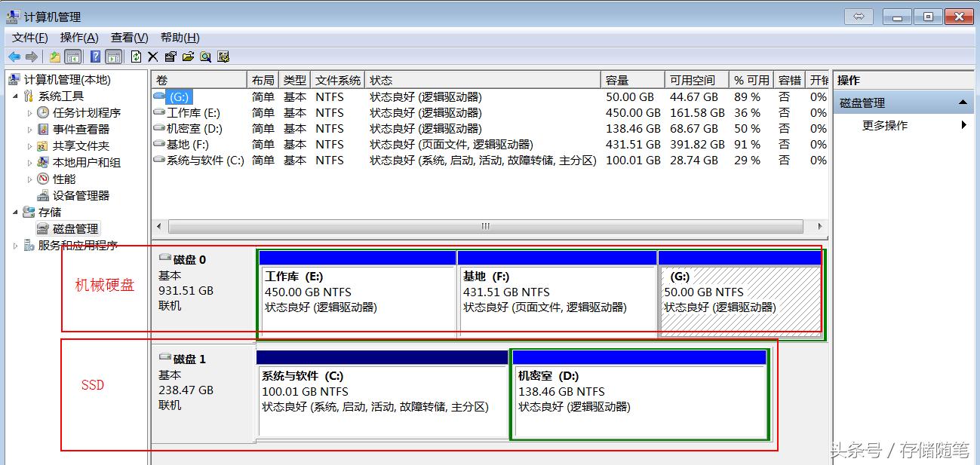The width and height of the screenshot is (980, 465).
Task: Click the 事件查看器 icon in tree
Action: tap(43, 129)
